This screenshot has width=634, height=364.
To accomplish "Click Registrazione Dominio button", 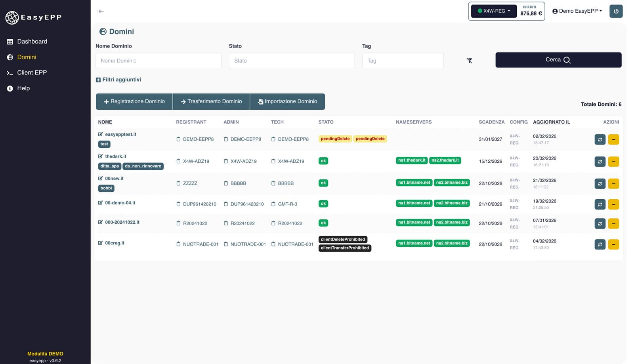I will click(x=134, y=101).
